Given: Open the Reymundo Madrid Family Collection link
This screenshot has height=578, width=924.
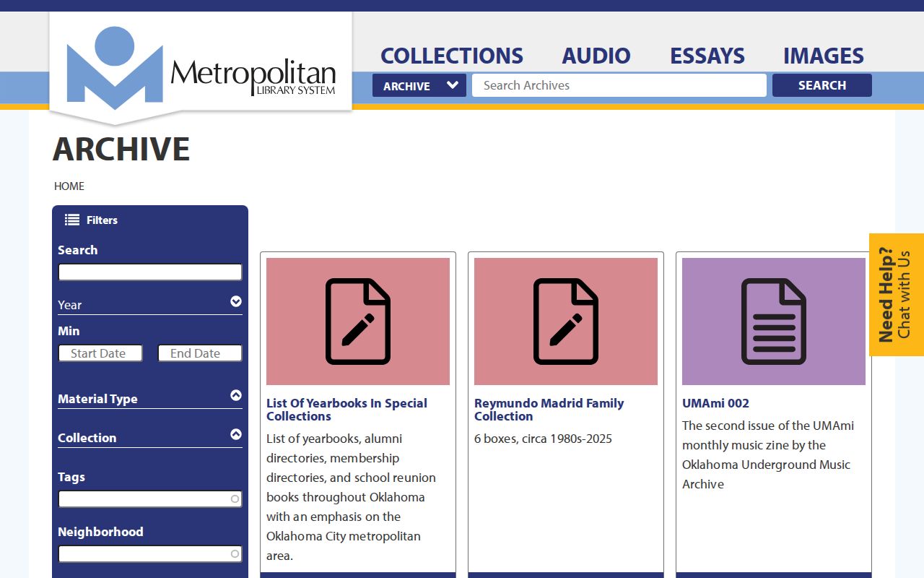Looking at the screenshot, I should tap(549, 410).
